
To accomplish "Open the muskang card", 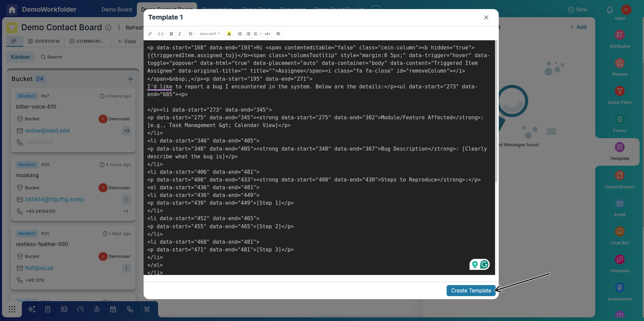I will click(27, 175).
